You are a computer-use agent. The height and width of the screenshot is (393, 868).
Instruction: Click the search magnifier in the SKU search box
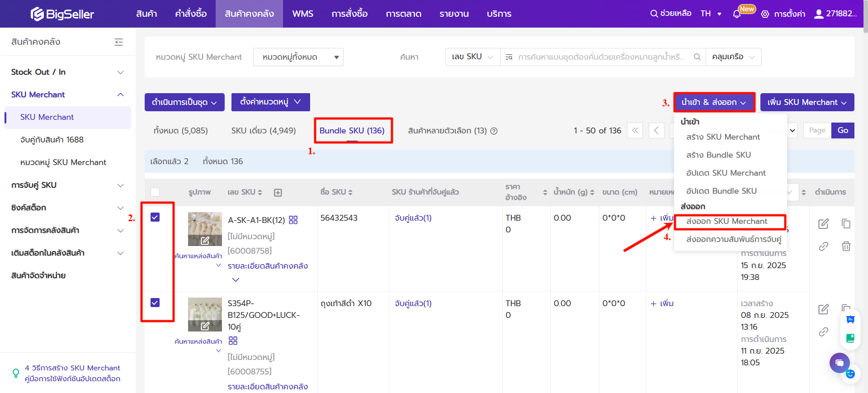click(x=697, y=57)
